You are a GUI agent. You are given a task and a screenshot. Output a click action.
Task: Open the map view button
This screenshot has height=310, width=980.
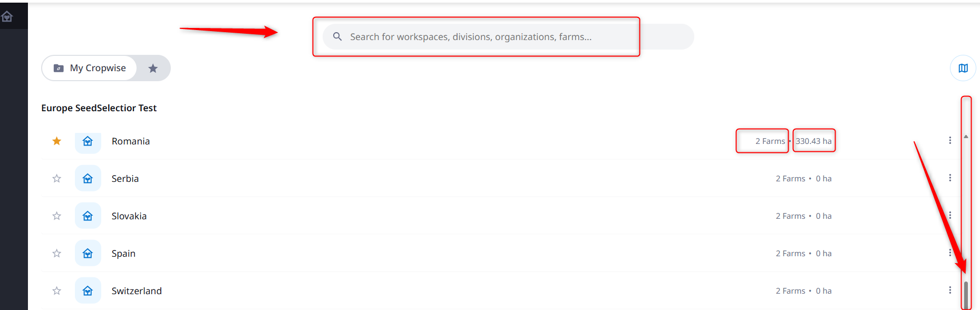[x=963, y=68]
